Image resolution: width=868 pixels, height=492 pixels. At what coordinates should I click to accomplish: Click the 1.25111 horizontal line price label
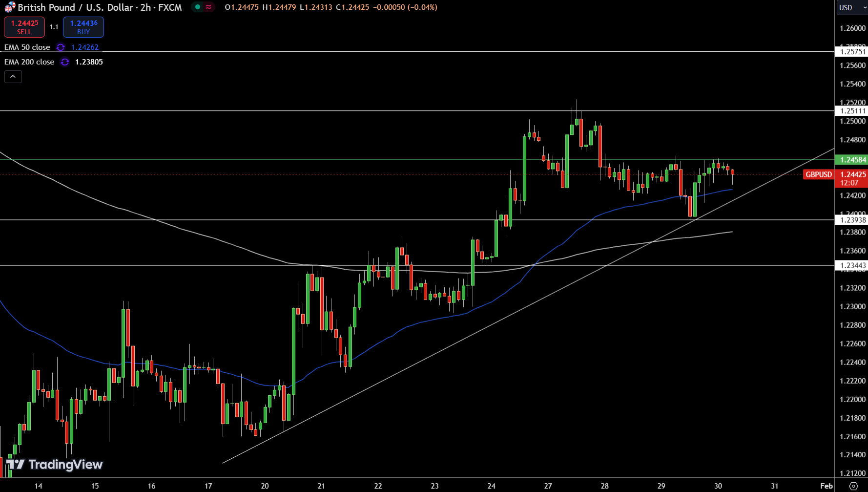point(852,111)
